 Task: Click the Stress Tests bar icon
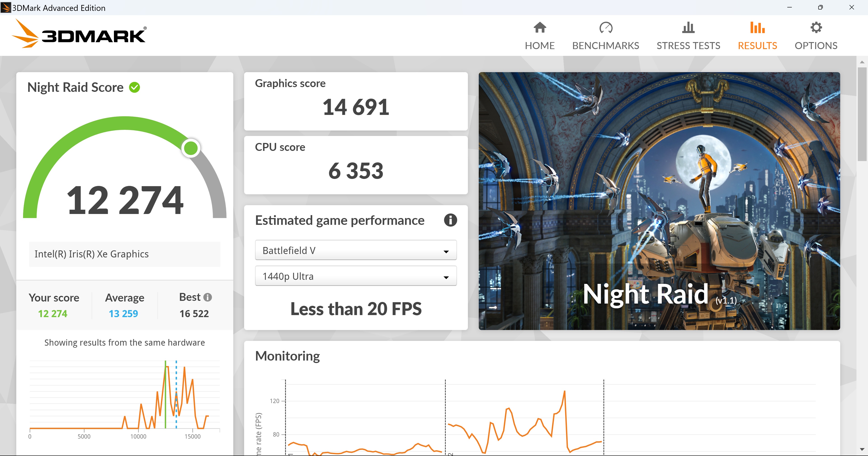688,28
